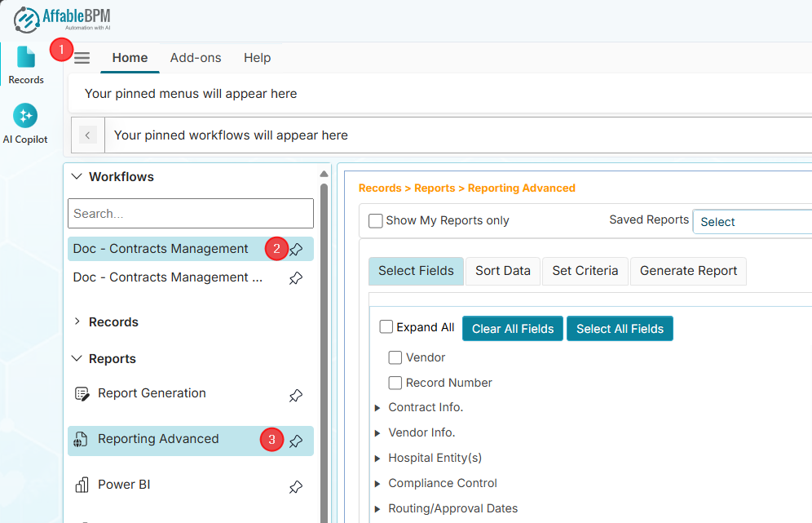Open the Sort Data tab

[502, 270]
